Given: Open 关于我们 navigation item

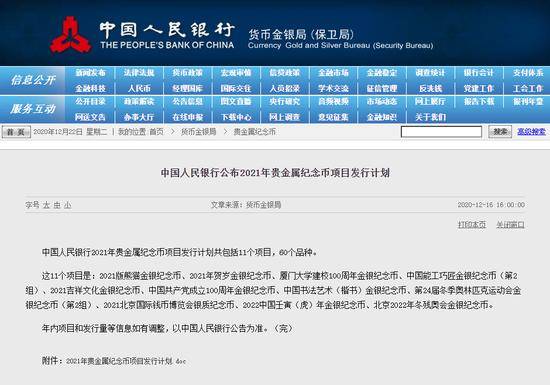Looking at the screenshot, I should coord(430,117).
